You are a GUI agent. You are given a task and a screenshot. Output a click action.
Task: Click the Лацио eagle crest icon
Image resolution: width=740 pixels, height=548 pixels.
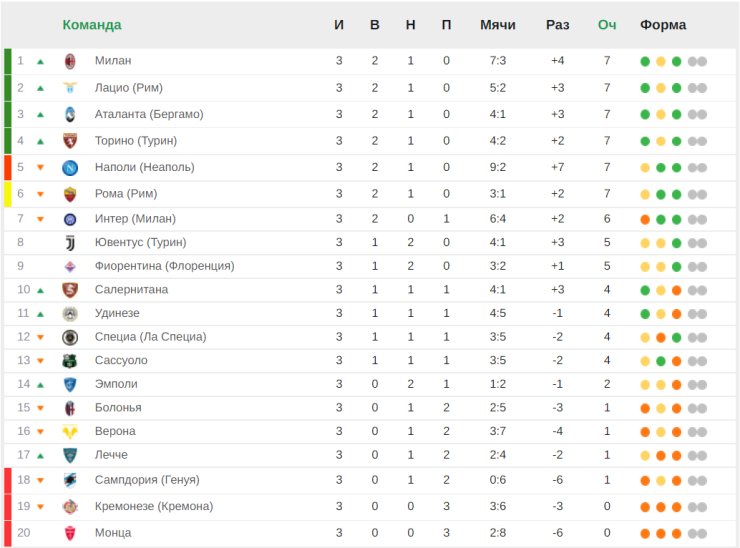coord(70,88)
